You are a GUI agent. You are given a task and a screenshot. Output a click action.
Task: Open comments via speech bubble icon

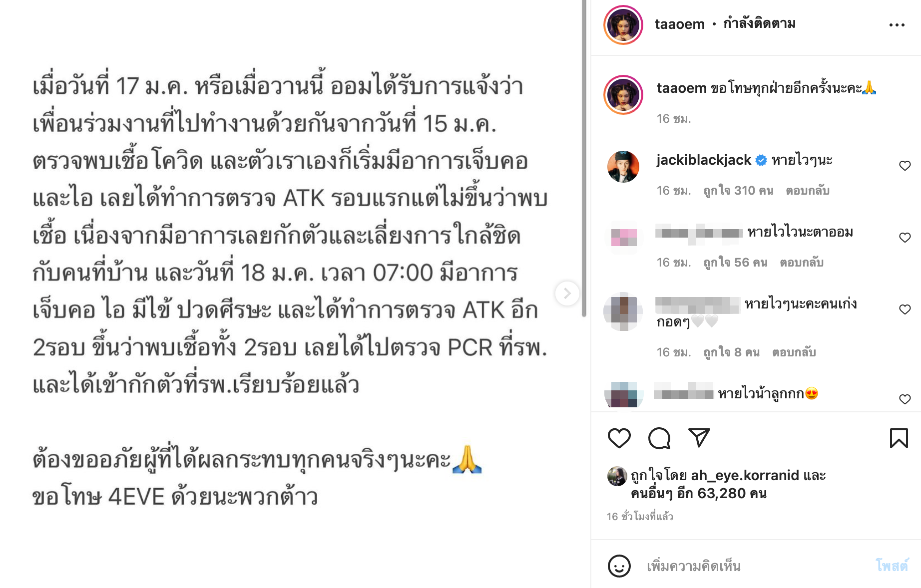point(659,438)
